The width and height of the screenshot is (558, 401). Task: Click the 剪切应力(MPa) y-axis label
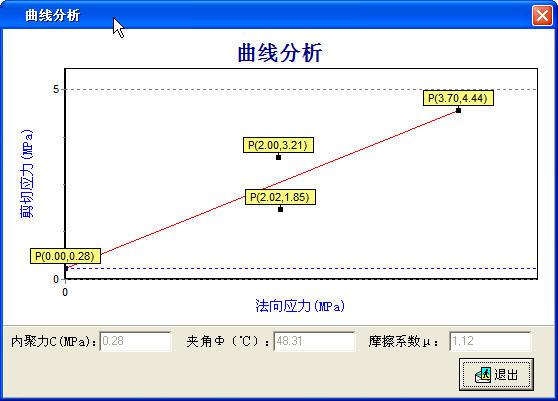(x=27, y=174)
